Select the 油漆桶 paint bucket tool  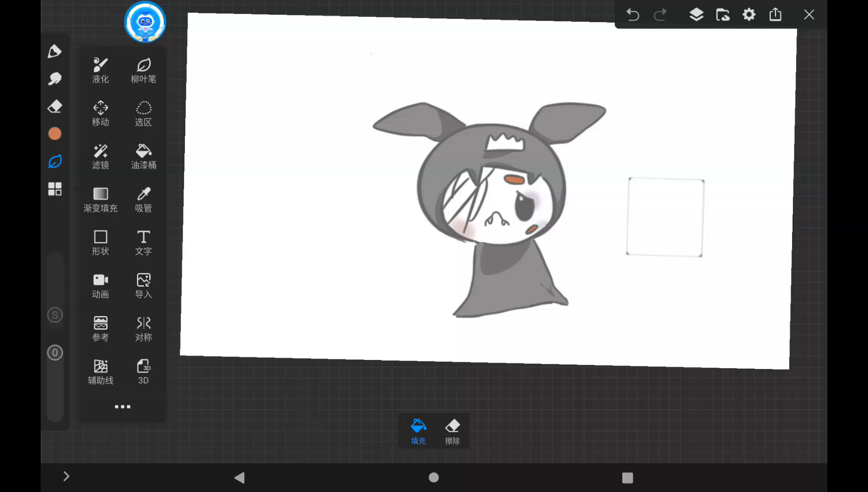pos(143,156)
